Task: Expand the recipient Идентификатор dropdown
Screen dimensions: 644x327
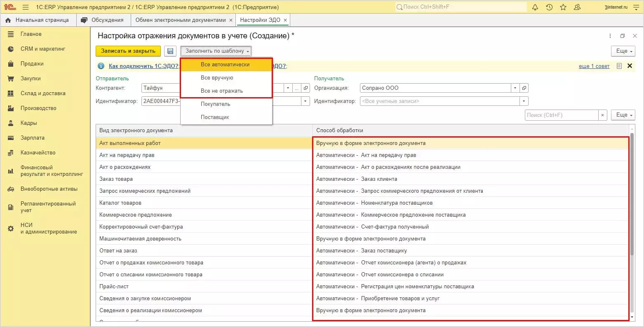Action: (524, 101)
